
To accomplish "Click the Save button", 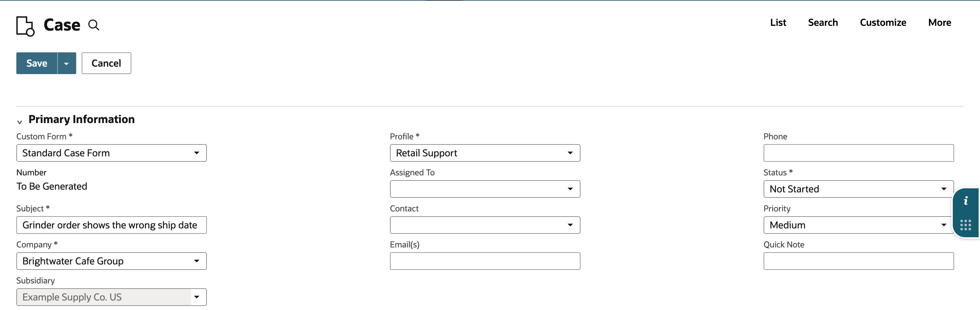I will (37, 63).
